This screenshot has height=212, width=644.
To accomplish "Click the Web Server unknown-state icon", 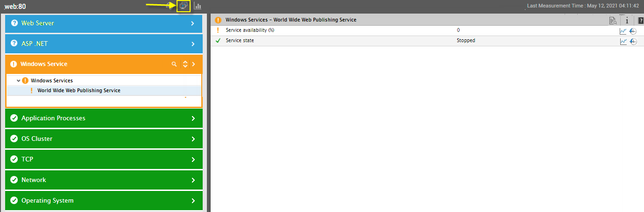I will [14, 23].
